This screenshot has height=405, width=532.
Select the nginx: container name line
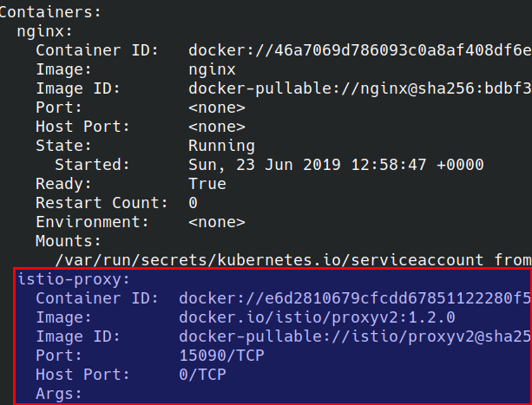(x=45, y=31)
